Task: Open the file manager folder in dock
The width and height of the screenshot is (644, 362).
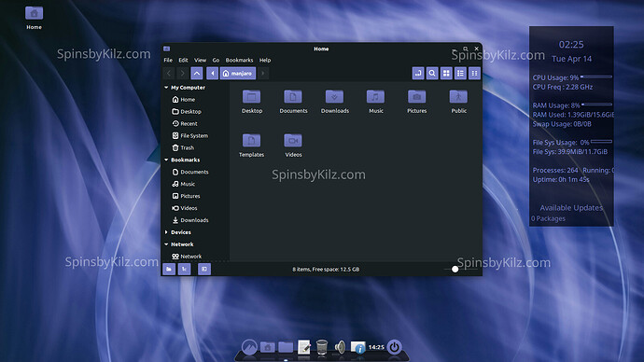Action: (x=286, y=347)
